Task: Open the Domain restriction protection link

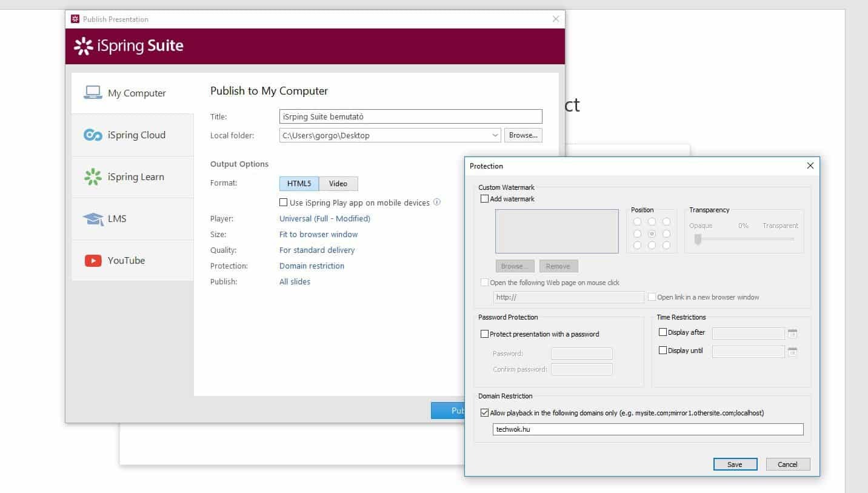Action: [312, 266]
